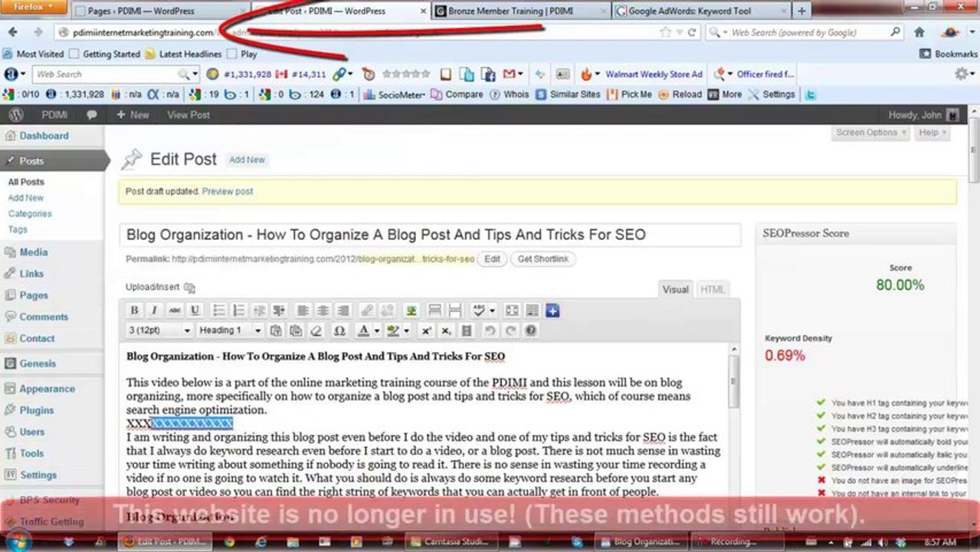Toggle the kitchen sink toolbar row
Image resolution: width=980 pixels, height=552 pixels.
[533, 310]
